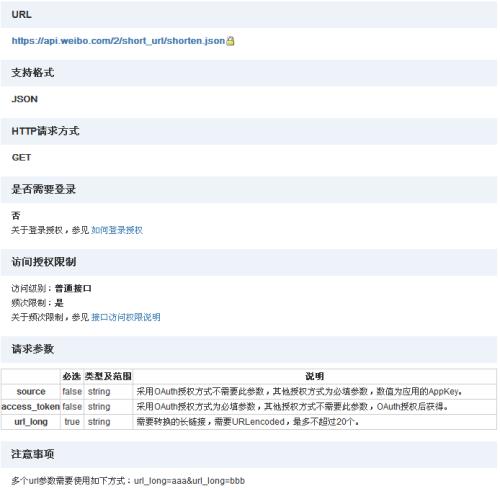This screenshot has height=491, width=500.
Task: Select the URL section heading
Action: click(22, 14)
